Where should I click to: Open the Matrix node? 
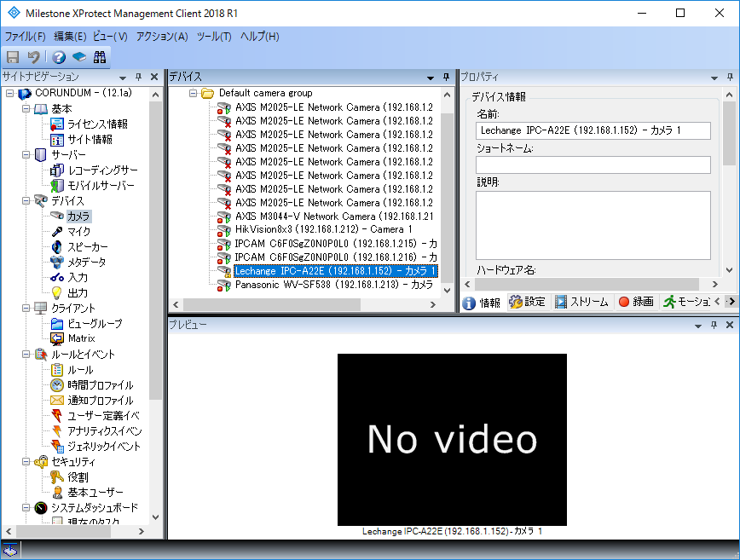(81, 338)
